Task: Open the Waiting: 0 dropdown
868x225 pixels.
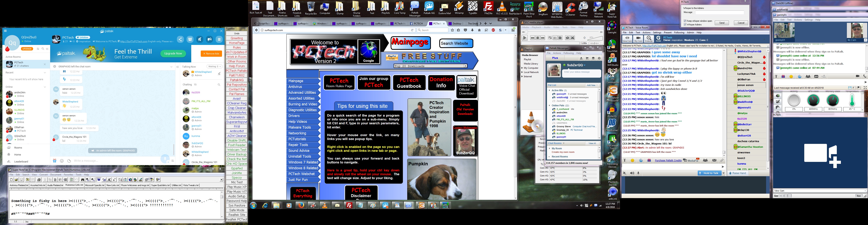Action: click(x=214, y=67)
